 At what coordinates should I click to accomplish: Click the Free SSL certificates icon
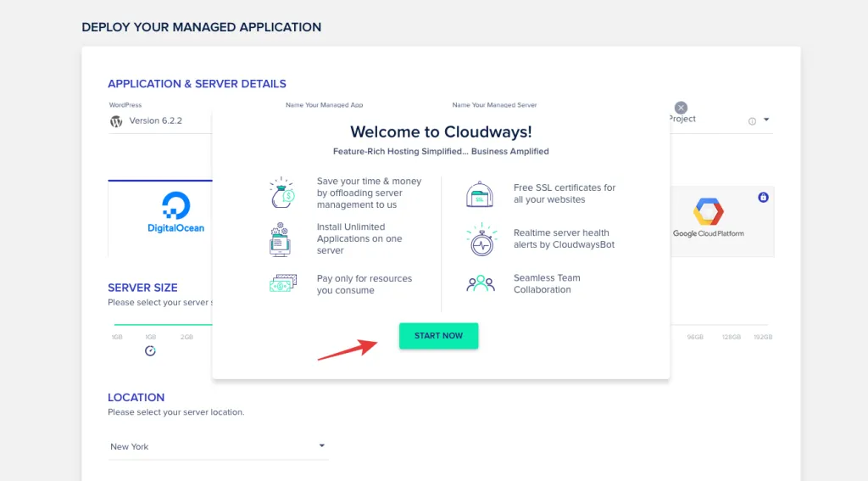pyautogui.click(x=480, y=194)
